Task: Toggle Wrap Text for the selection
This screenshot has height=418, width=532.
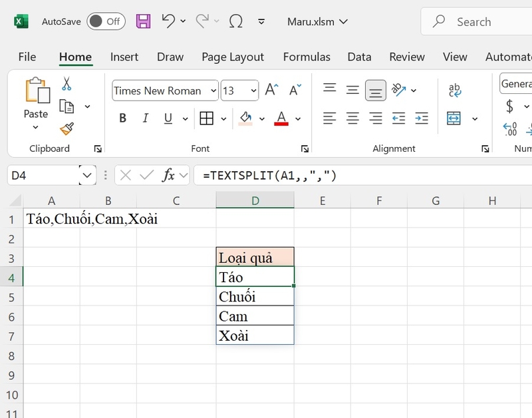Action: 454,90
